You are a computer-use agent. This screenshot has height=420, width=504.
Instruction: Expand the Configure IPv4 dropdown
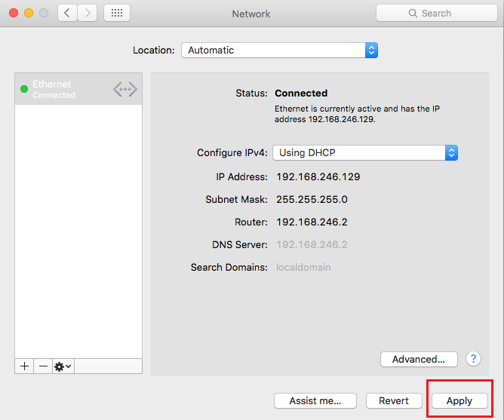pyautogui.click(x=365, y=152)
